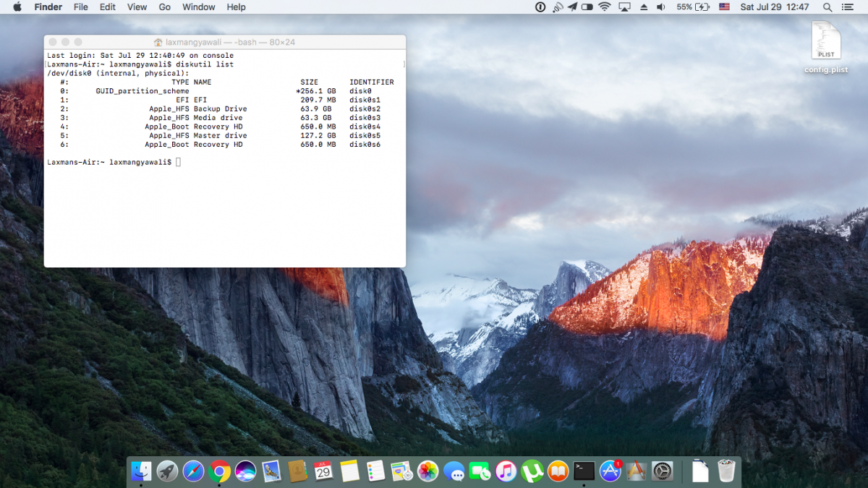The width and height of the screenshot is (868, 488).
Task: Open the Photos app in the dock
Action: 428,471
